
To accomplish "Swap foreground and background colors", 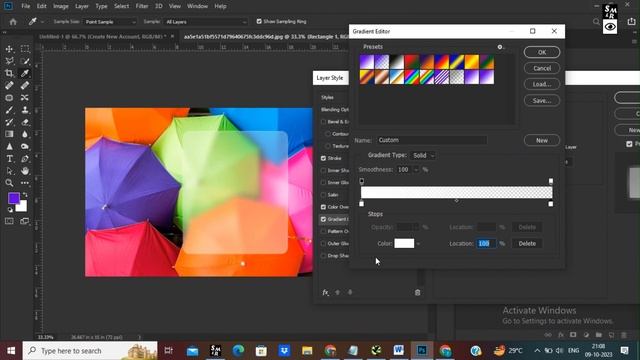I will [25, 195].
